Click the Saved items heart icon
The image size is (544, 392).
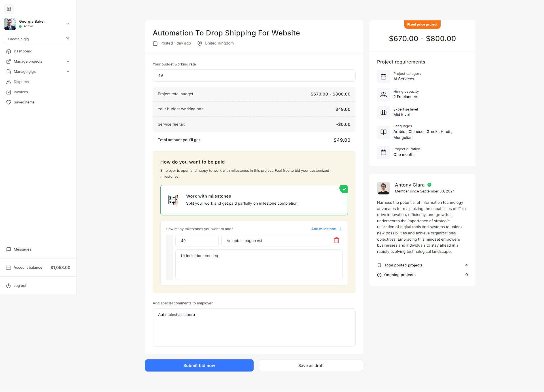coord(9,102)
